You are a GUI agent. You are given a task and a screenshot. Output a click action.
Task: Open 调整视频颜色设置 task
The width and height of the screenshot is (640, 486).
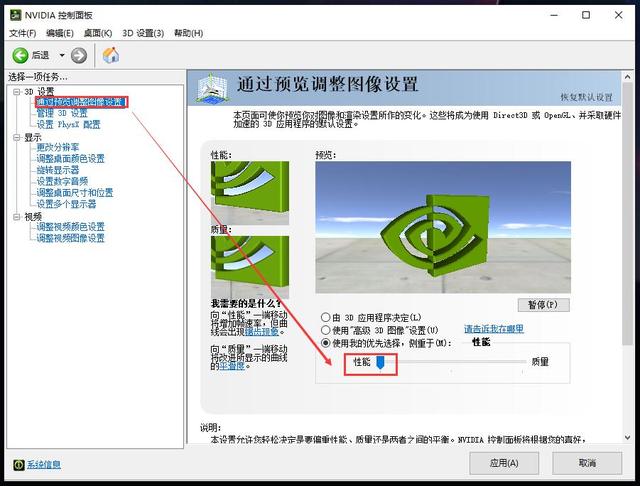coord(71,226)
